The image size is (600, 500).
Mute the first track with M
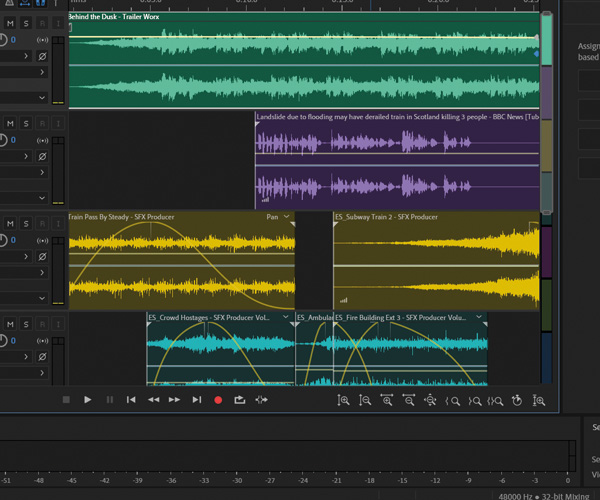click(x=10, y=23)
